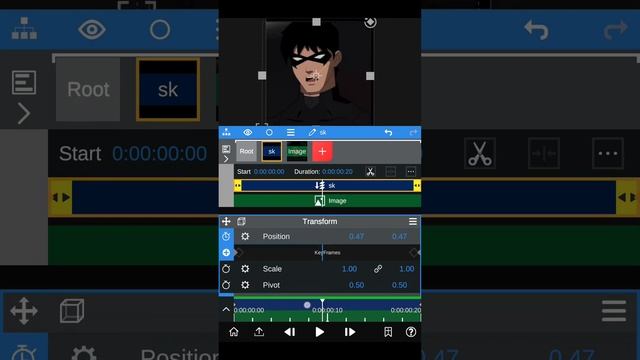Edit the Position Y value 0.47
The width and height of the screenshot is (640, 360).
(x=399, y=236)
